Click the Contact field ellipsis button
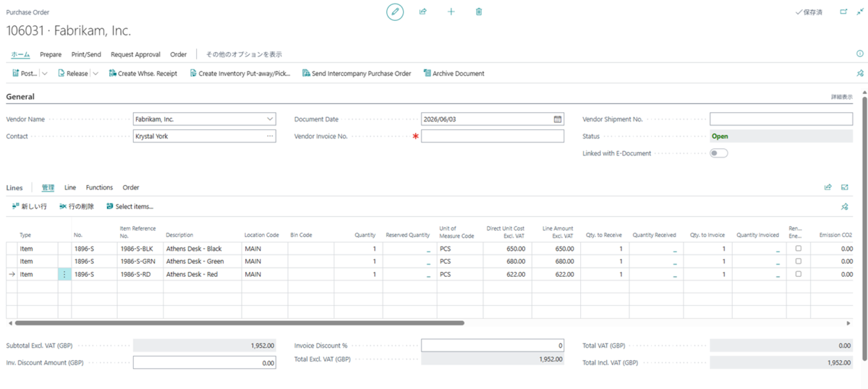The image size is (868, 389). click(x=270, y=136)
